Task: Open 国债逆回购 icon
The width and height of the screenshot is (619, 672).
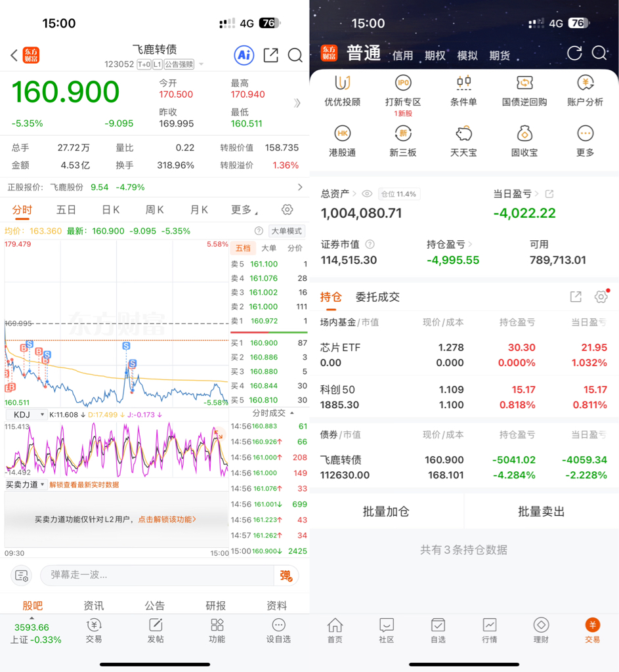Action: coord(524,91)
